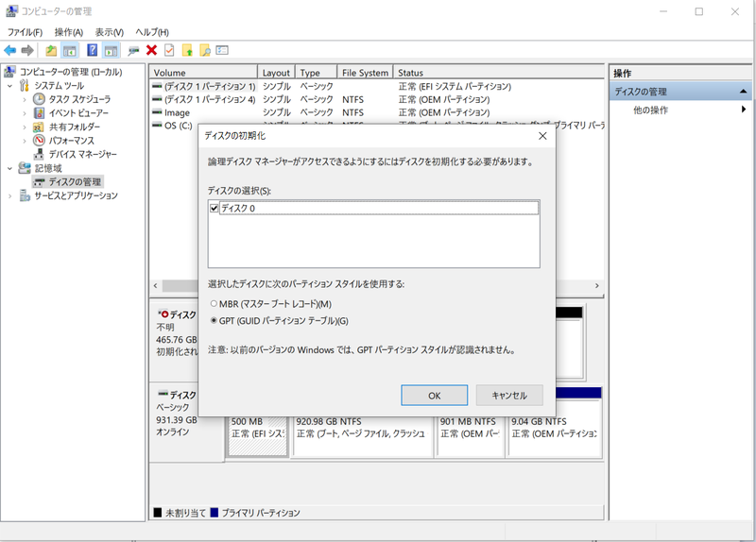Viewport: 756px width, 542px height.
Task: Select the 500 MB EFI partition block
Action: pyautogui.click(x=257, y=435)
